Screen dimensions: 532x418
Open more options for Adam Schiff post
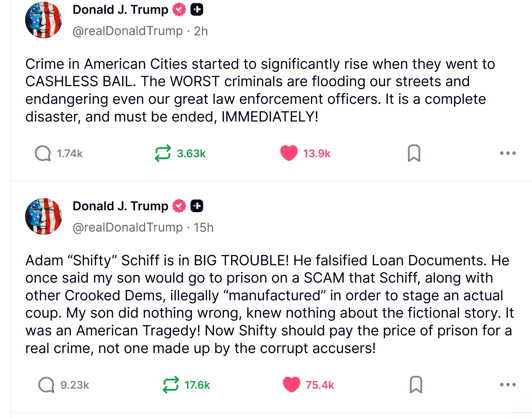(x=508, y=385)
